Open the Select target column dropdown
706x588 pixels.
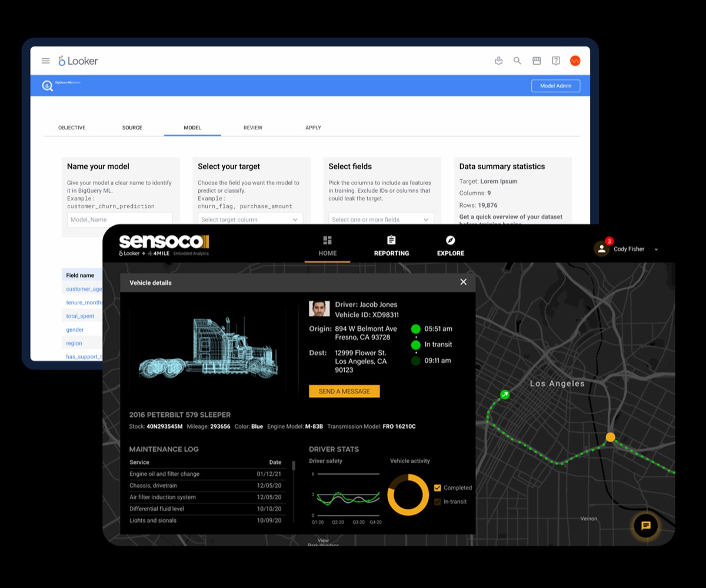250,219
